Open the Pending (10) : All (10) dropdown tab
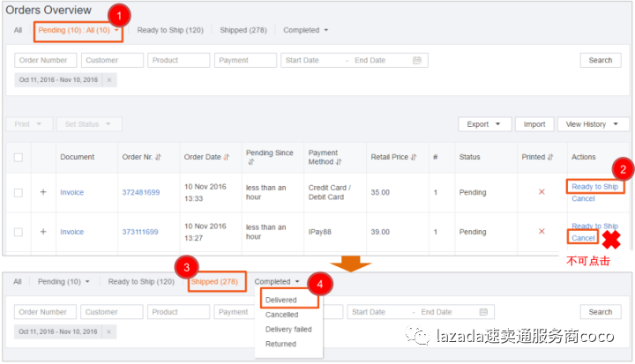Image resolution: width=635 pixels, height=364 pixels. (x=78, y=30)
